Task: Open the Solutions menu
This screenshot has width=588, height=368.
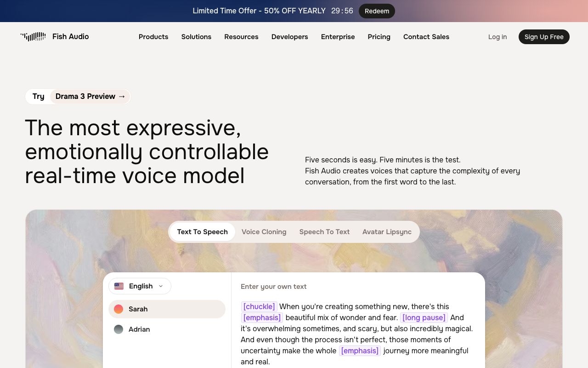Action: pos(196,37)
